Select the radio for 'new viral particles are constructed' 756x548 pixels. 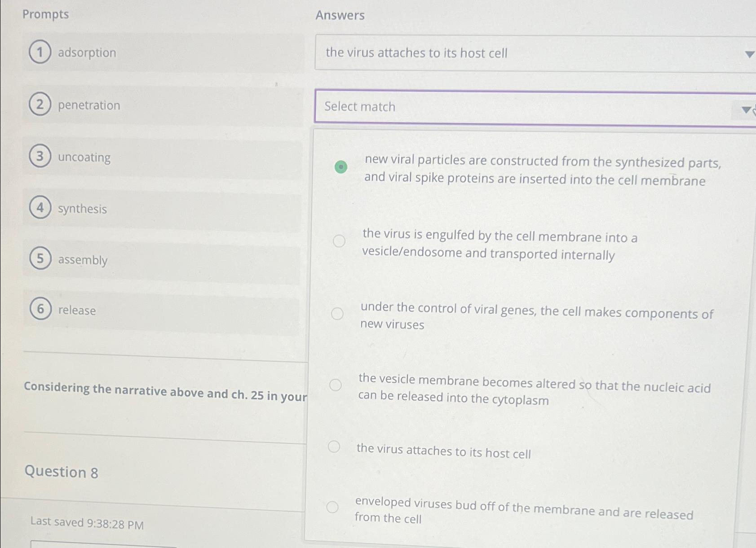(341, 167)
